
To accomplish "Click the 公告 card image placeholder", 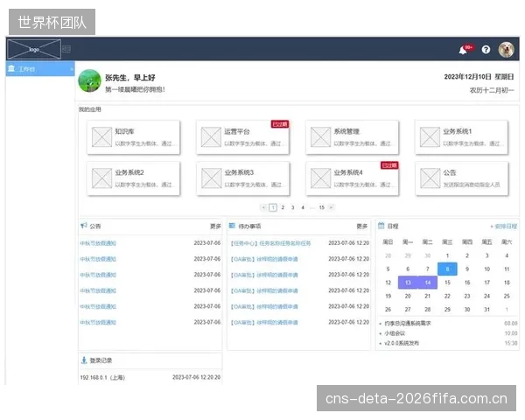I will pyautogui.click(x=430, y=178).
